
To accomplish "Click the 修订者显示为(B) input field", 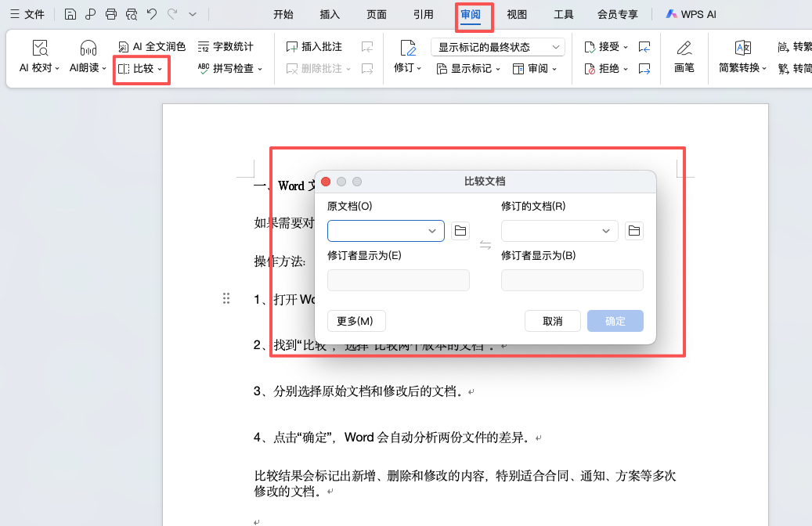I will [572, 280].
